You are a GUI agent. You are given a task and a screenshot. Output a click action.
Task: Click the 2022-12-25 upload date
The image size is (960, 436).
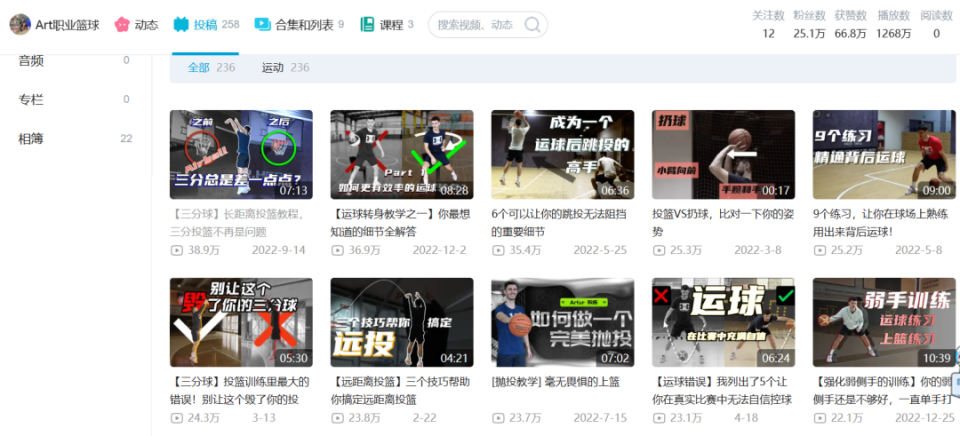(x=924, y=418)
